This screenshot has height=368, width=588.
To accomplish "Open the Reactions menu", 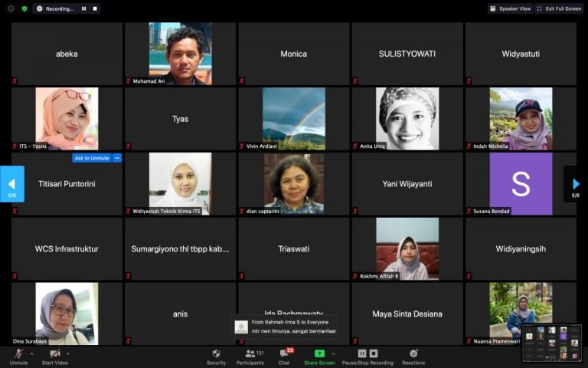I will (x=413, y=353).
